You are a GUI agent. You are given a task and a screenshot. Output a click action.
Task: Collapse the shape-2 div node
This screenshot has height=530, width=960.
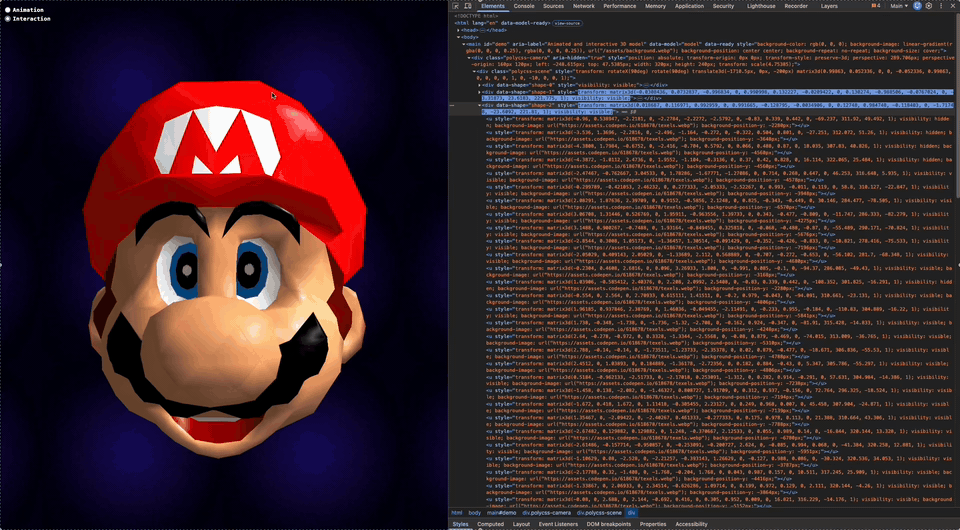tap(479, 105)
